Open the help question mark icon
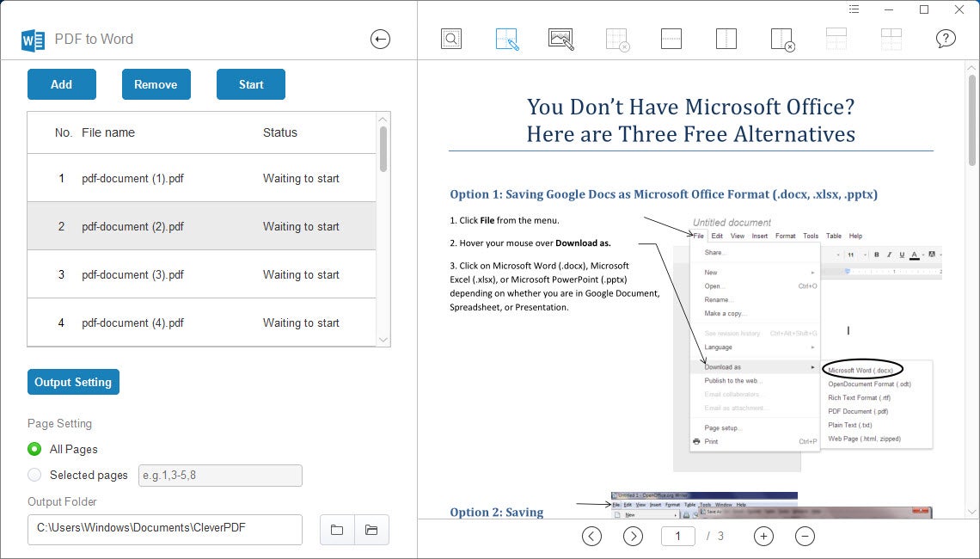This screenshot has width=980, height=559. click(946, 39)
